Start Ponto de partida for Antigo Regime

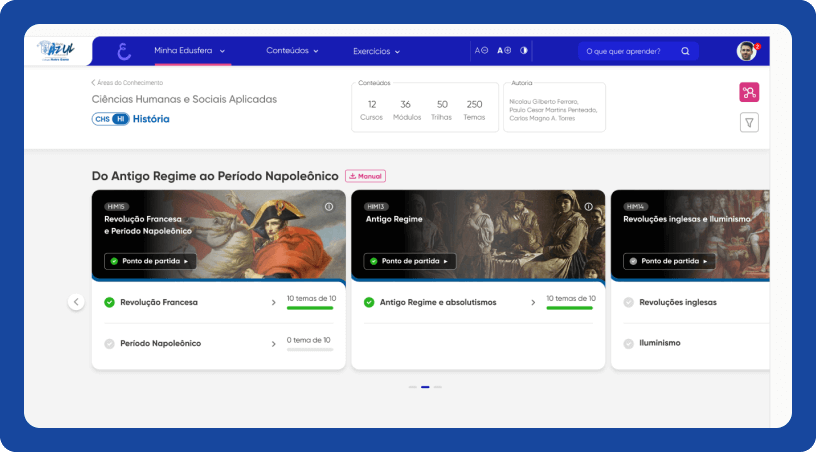pyautogui.click(x=409, y=261)
